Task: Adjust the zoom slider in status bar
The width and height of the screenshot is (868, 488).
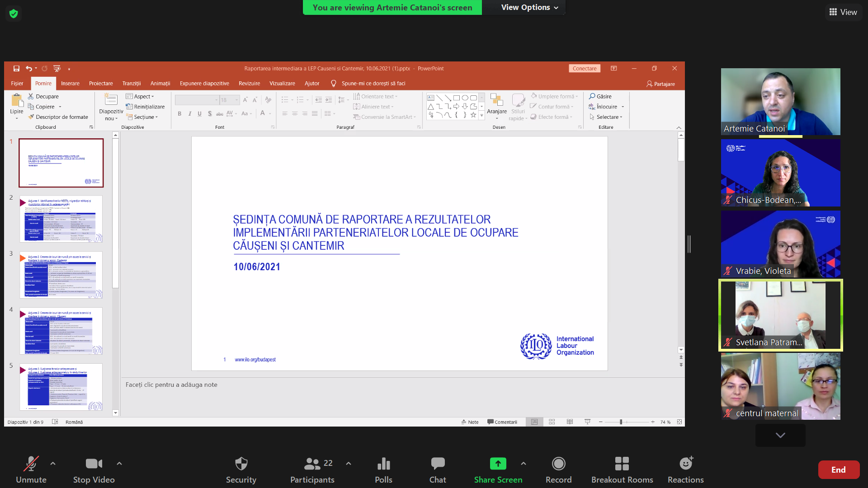Action: click(621, 422)
